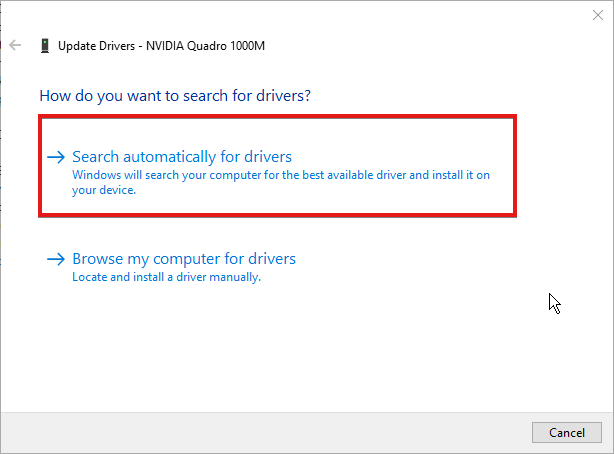Click the display adapter device icon in the title

(x=45, y=45)
